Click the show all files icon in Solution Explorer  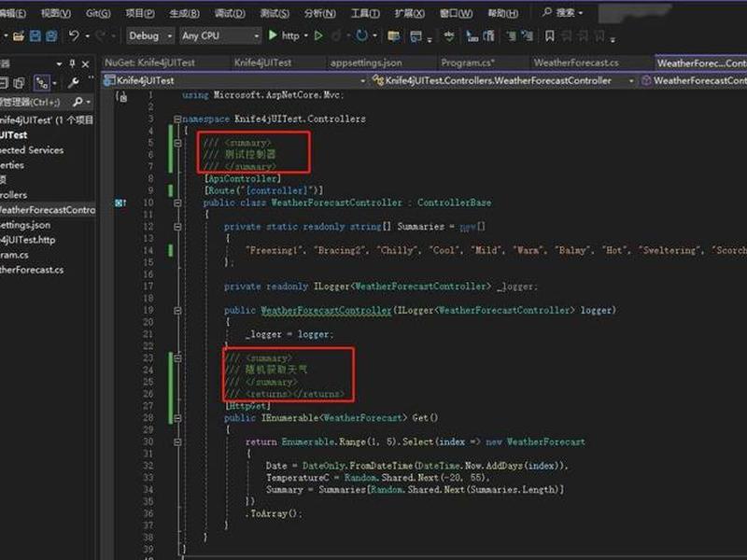point(19,83)
